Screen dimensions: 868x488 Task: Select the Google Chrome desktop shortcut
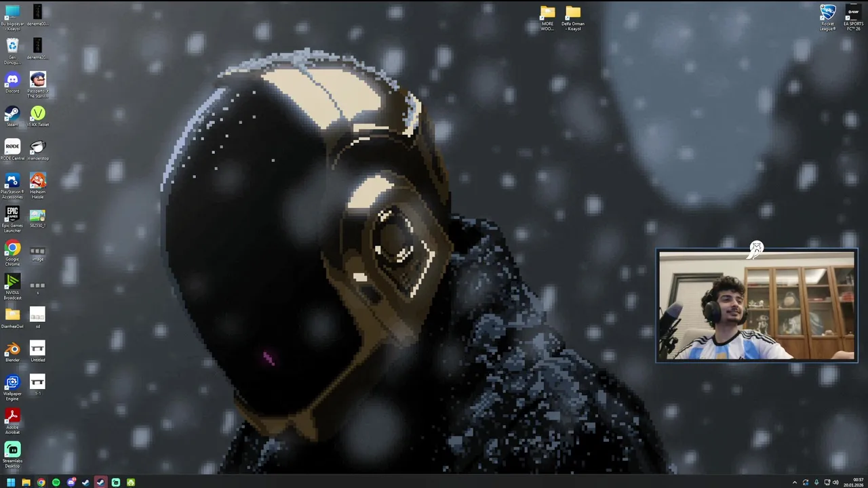pyautogui.click(x=12, y=253)
